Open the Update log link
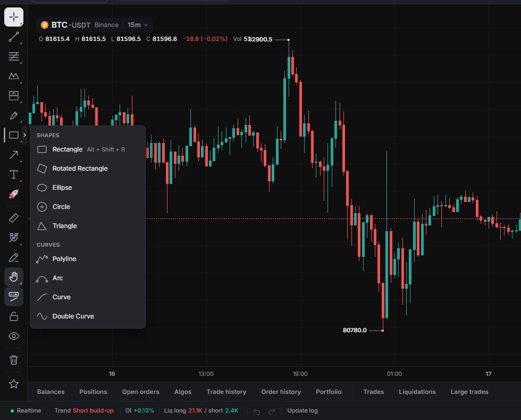The height and width of the screenshot is (420, 521). [x=302, y=410]
